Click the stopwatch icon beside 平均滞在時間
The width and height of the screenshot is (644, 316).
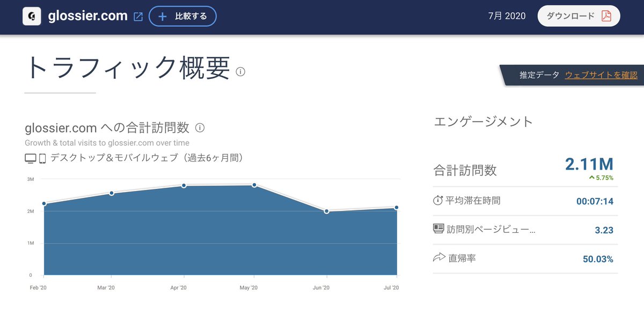coord(439,201)
